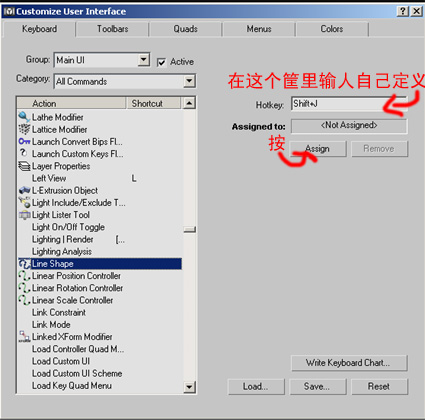Click the Launch Convert Bips key icon
The width and height of the screenshot is (425, 420).
point(24,142)
